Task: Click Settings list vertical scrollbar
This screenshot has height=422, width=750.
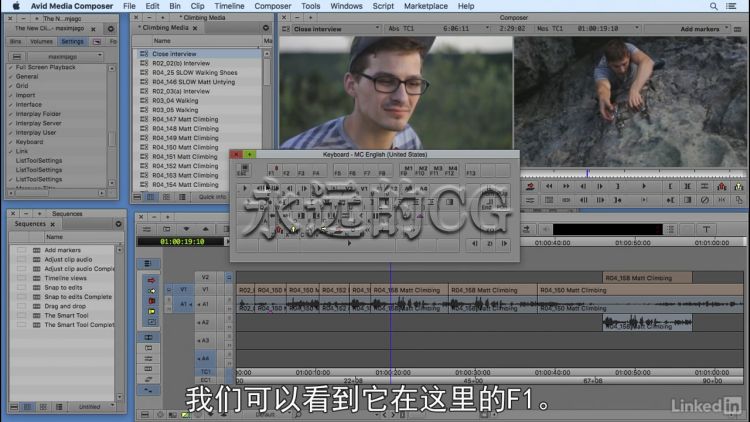Action: 111,125
